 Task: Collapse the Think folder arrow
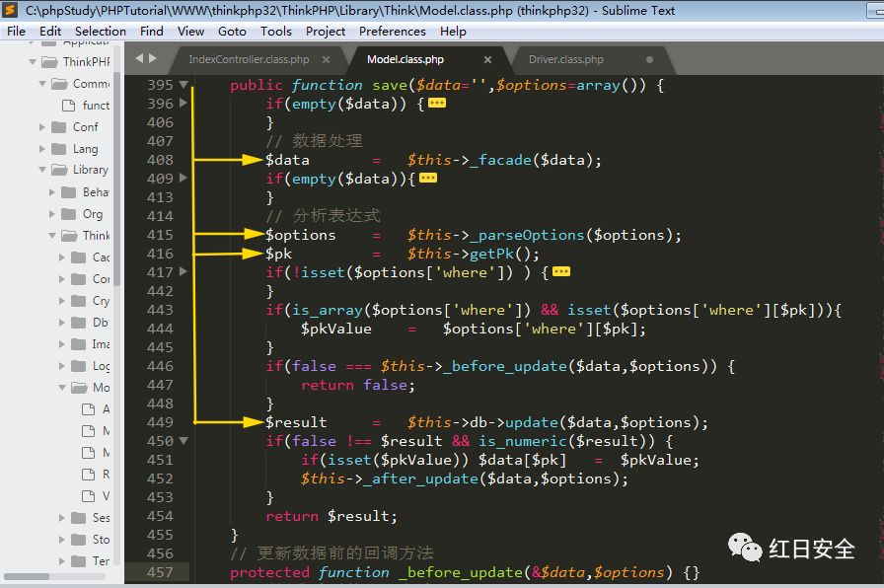[x=52, y=235]
